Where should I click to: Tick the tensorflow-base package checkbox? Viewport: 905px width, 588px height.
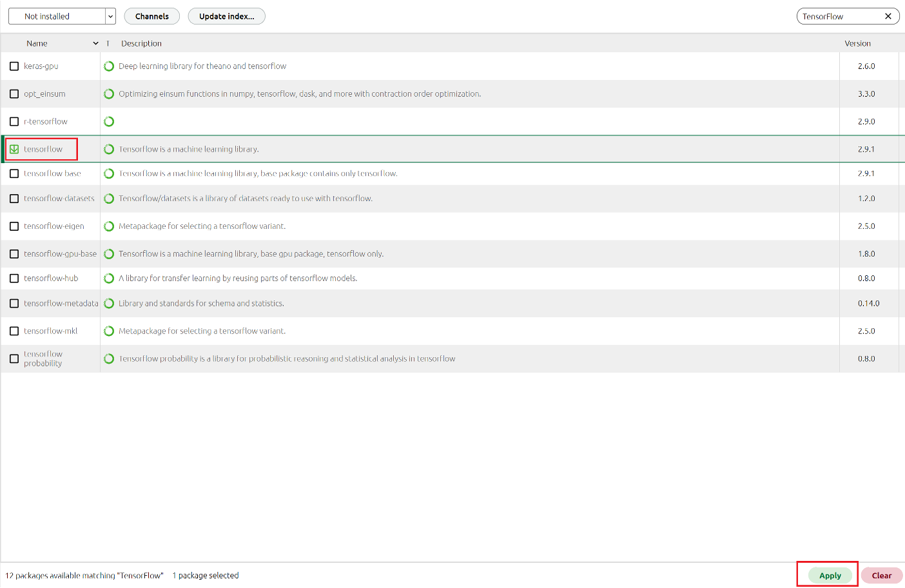(14, 174)
